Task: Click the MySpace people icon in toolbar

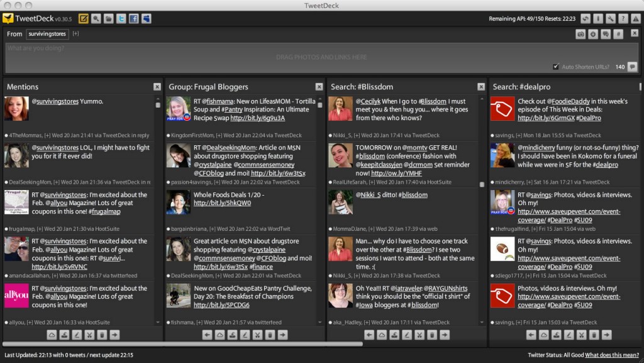Action: point(146,18)
